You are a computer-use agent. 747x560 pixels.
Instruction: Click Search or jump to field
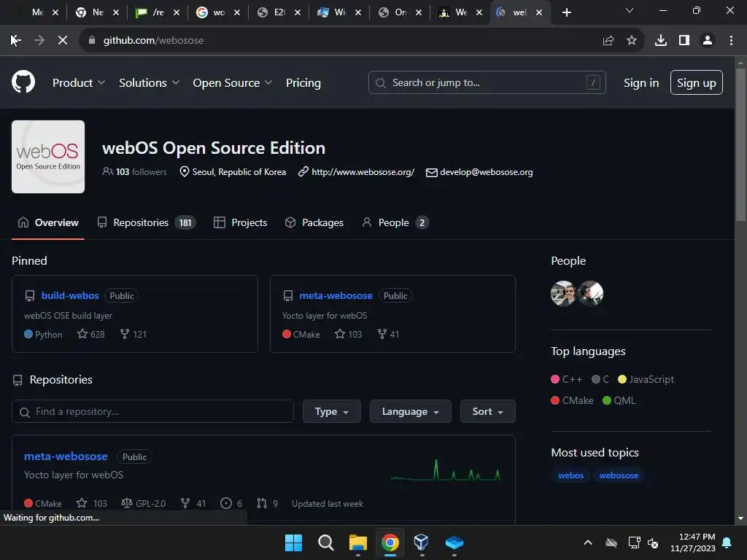[x=487, y=83]
